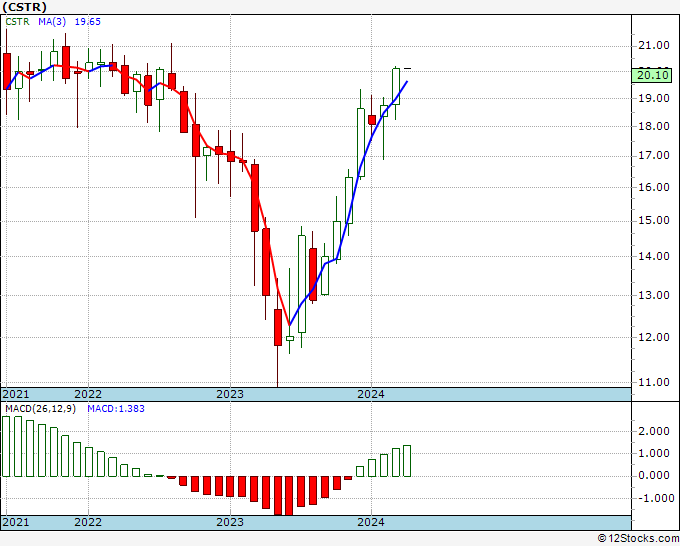Click 2023 on the MACD timeline

tap(230, 522)
